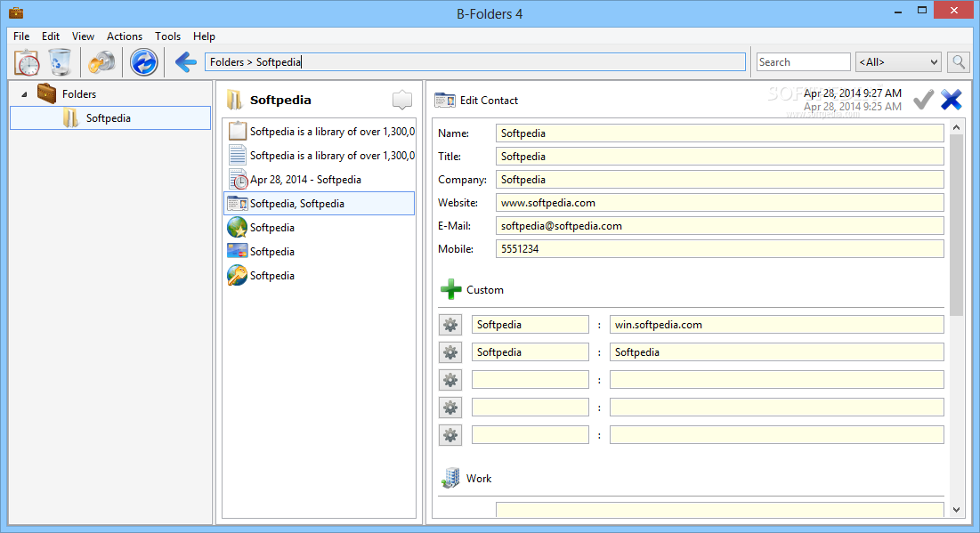Go back with the blue arrow
The width and height of the screenshot is (980, 533).
pos(186,62)
